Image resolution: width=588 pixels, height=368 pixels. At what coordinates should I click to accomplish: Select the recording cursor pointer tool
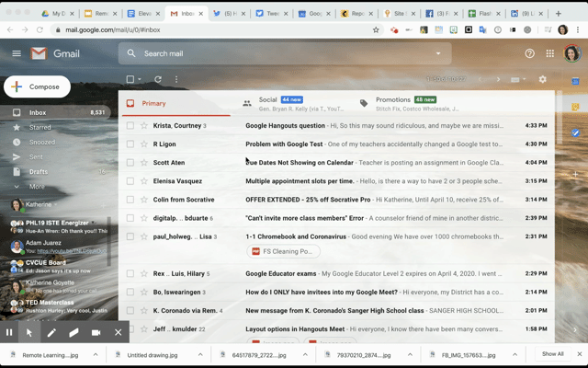[x=29, y=332]
